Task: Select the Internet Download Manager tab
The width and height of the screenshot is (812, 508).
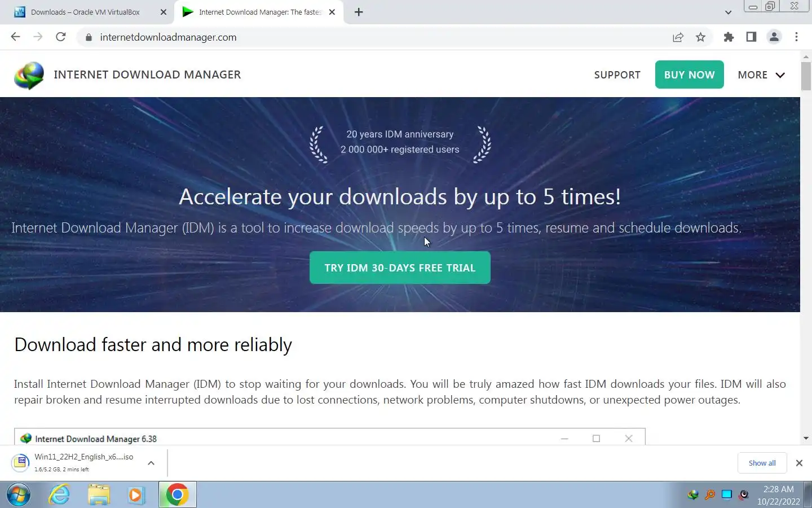Action: click(260, 12)
